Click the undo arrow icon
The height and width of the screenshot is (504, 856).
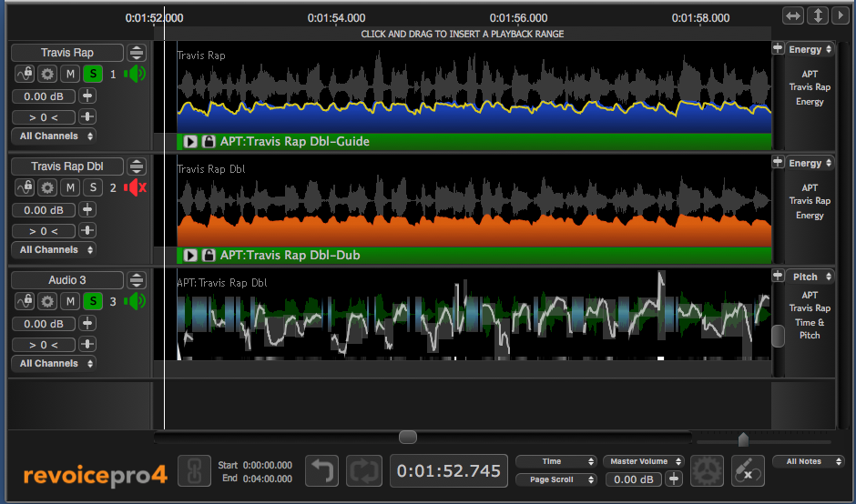321,471
